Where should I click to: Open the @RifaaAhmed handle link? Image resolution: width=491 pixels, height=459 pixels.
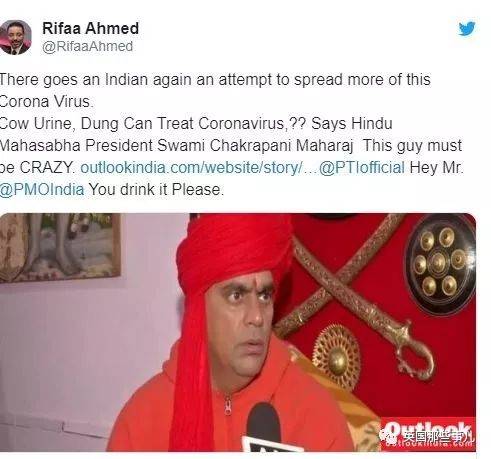(88, 46)
